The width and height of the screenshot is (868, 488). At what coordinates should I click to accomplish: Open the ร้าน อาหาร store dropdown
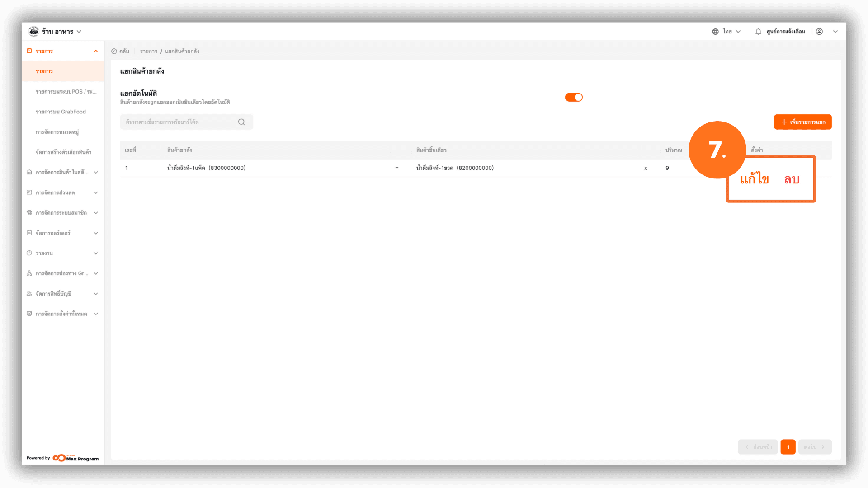pyautogui.click(x=61, y=32)
